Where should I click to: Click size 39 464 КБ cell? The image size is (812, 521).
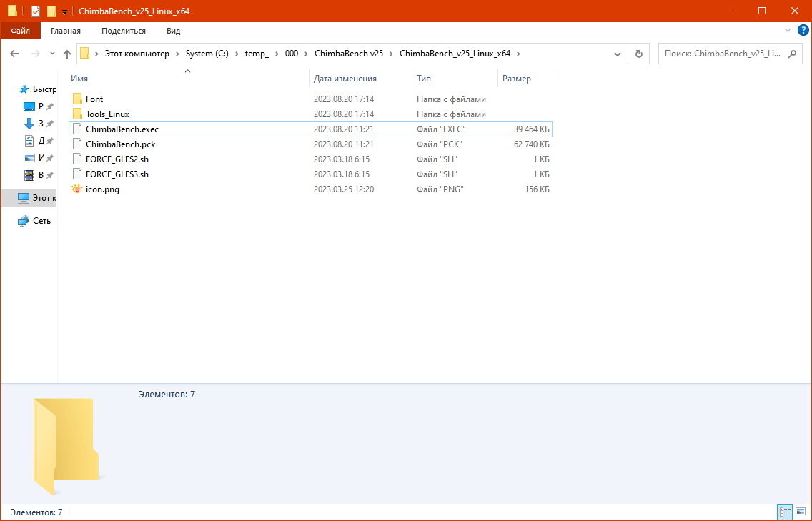(x=531, y=129)
